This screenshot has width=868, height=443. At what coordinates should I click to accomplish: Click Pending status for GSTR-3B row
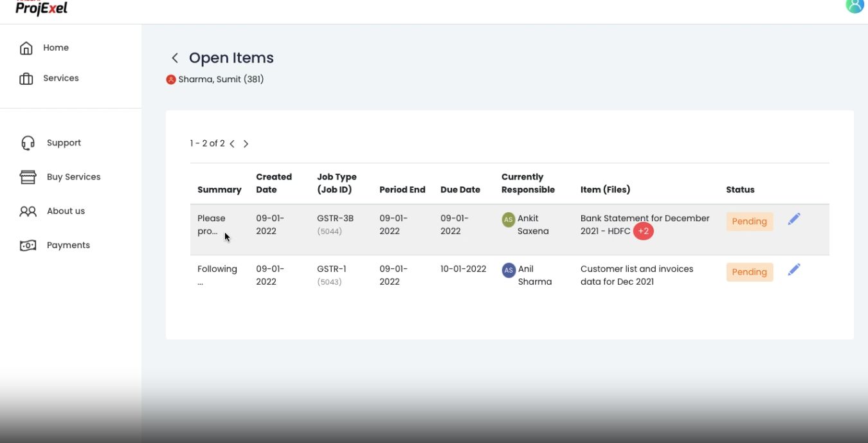coord(749,221)
